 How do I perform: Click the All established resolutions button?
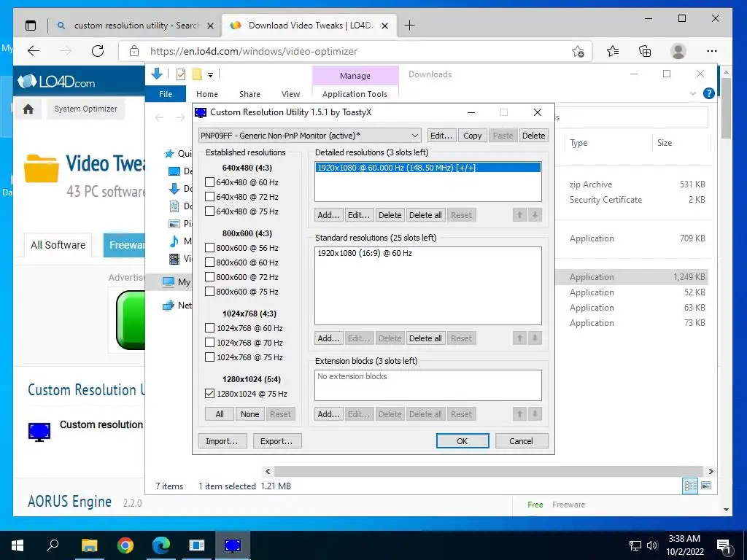[220, 414]
